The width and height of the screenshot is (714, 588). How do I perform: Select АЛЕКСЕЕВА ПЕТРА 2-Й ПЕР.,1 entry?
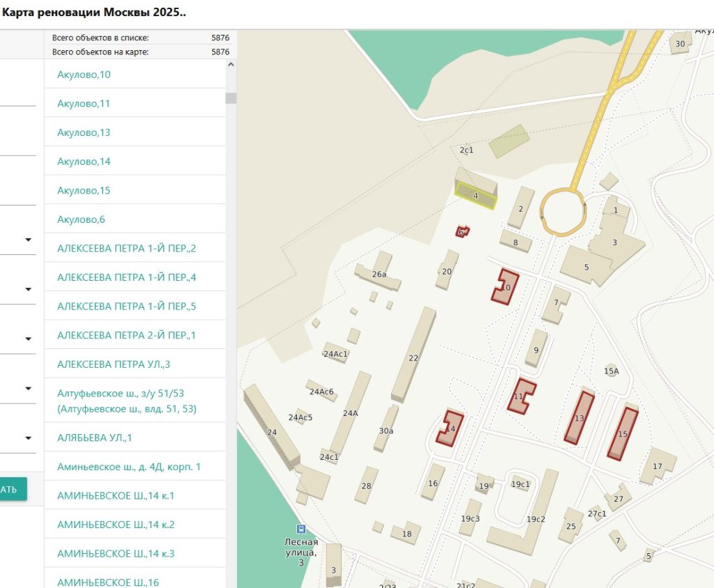135,335
